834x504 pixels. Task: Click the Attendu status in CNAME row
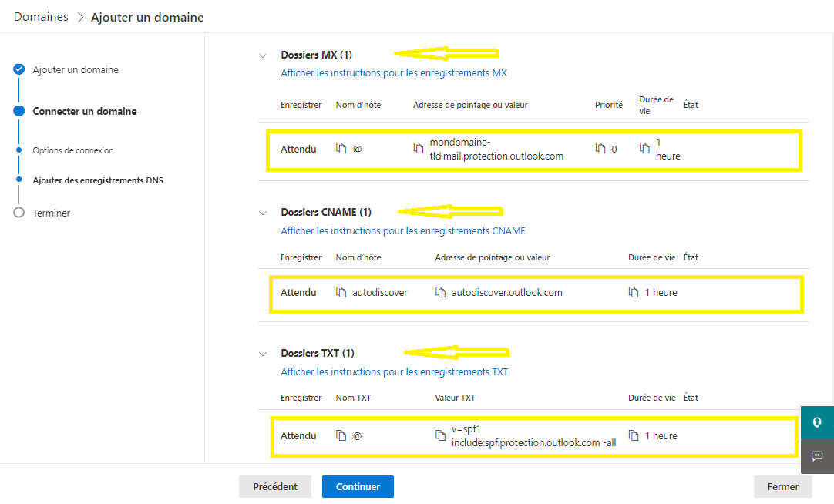[298, 292]
